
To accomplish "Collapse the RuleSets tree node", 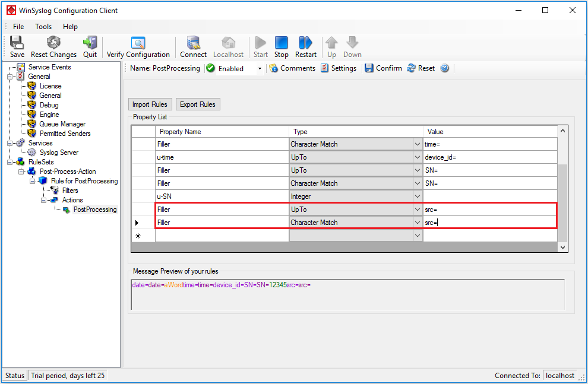I will tap(10, 162).
